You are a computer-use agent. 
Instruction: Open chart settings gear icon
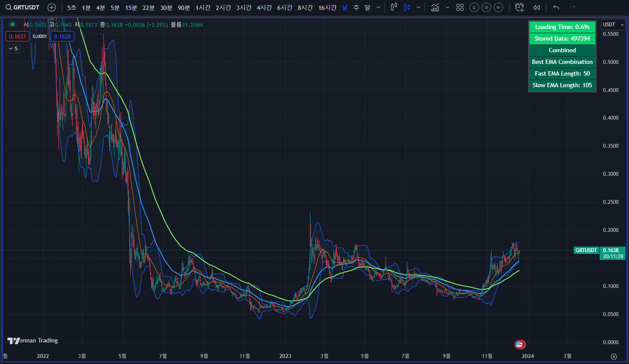(613, 356)
